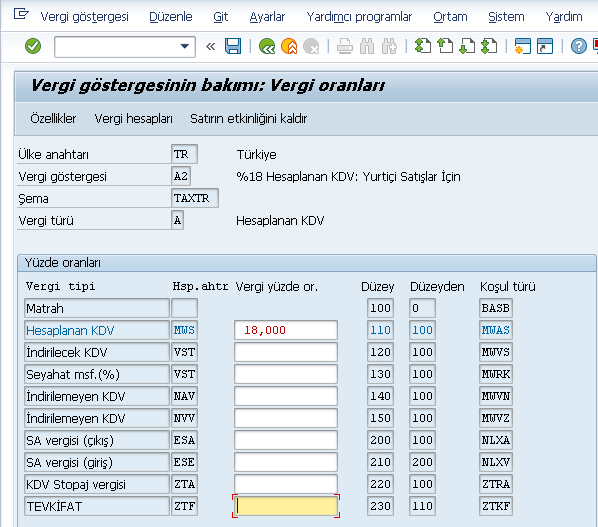Click the create shortcut icon
598x527 pixels.
545,46
